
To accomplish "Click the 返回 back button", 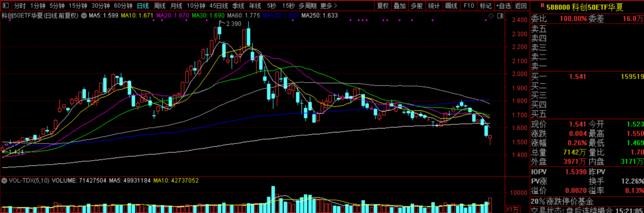I will click(521, 6).
